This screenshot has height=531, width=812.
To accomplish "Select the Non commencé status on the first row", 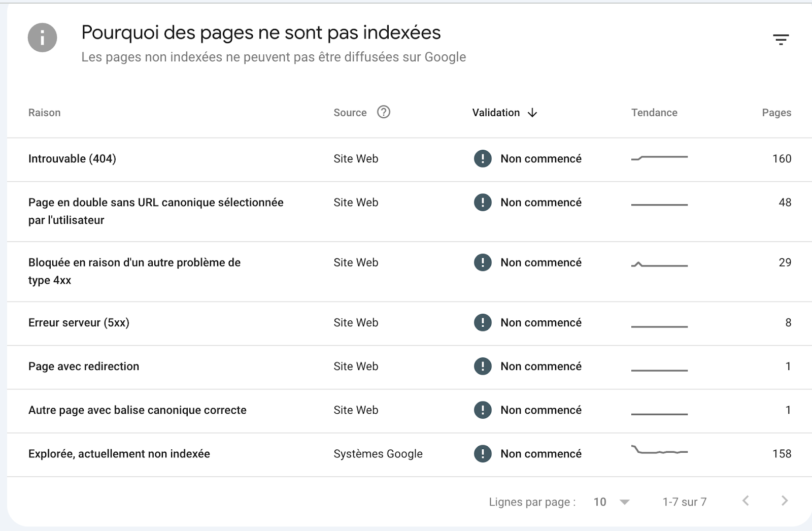I will 540,158.
